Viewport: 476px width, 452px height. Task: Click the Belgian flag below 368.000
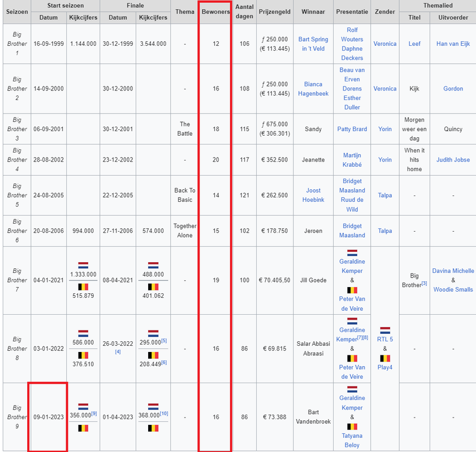[x=153, y=428]
